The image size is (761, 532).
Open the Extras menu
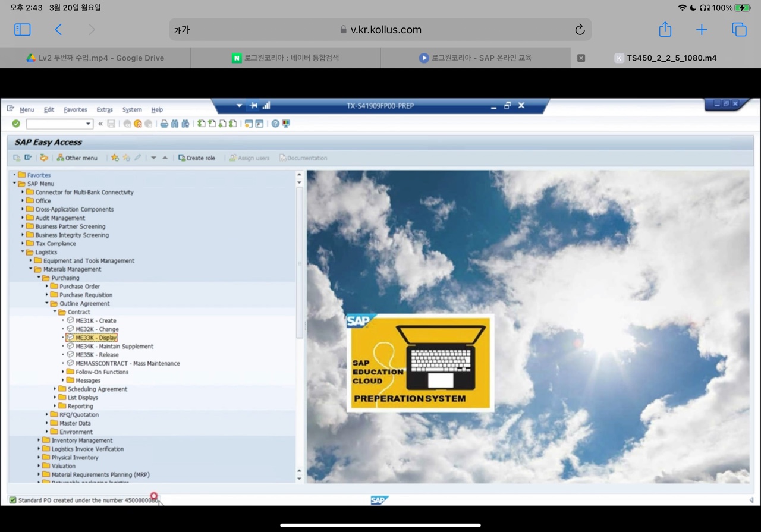click(105, 110)
